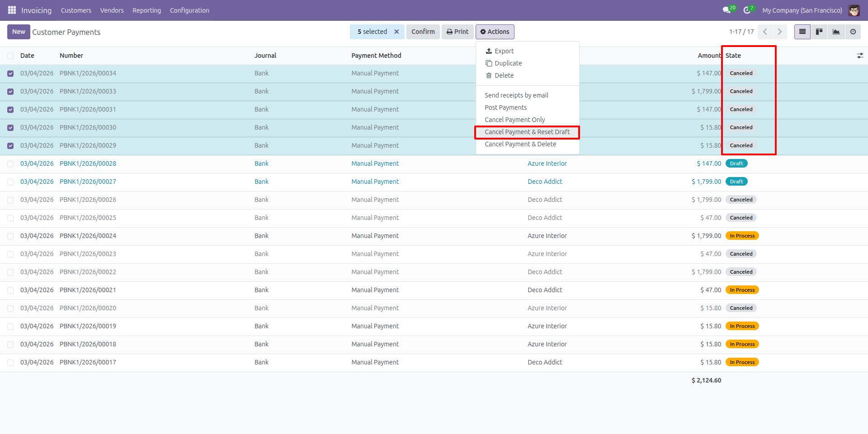
Task: Click the Draft badge of PBNK1/2026/00028
Action: tap(736, 163)
